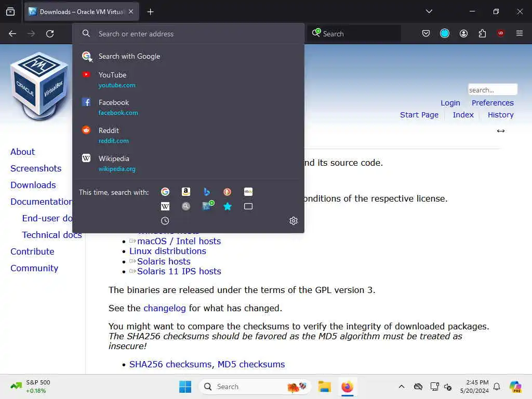Open Documentation in the sidebar
Image resolution: width=532 pixels, height=399 pixels.
(41, 202)
